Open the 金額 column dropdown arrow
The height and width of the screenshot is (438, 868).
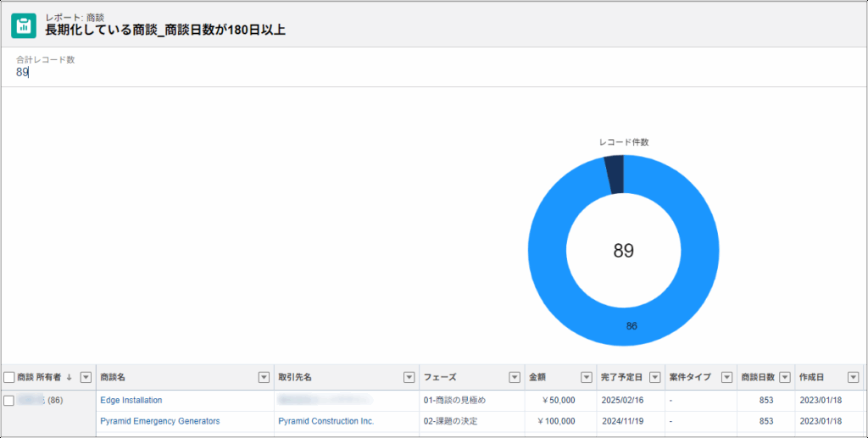[586, 378]
